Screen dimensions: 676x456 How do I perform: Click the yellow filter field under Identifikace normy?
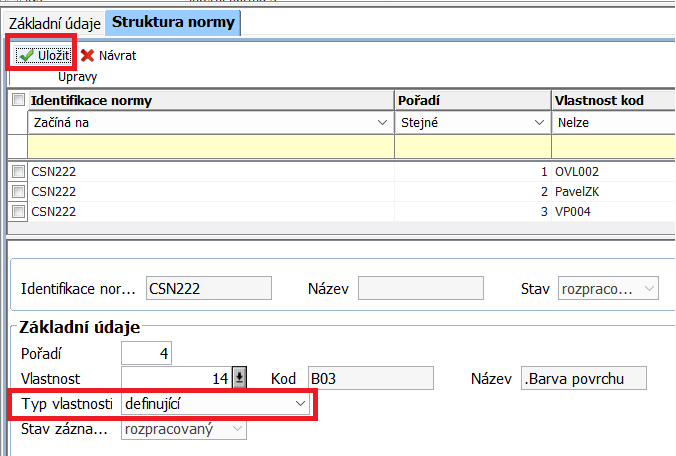click(x=210, y=146)
